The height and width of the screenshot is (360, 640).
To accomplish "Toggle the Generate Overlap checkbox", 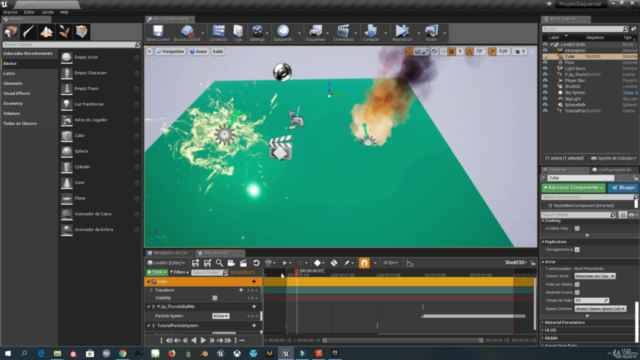I will pos(577,292).
